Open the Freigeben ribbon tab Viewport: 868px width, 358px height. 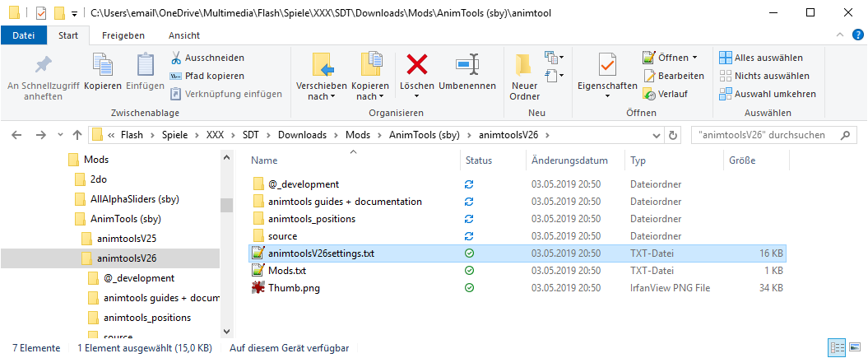123,35
